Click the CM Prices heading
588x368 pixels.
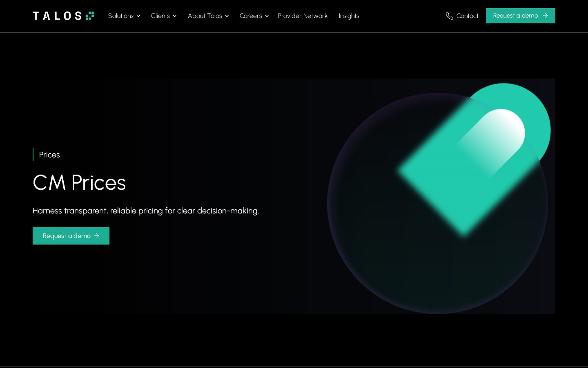(79, 182)
